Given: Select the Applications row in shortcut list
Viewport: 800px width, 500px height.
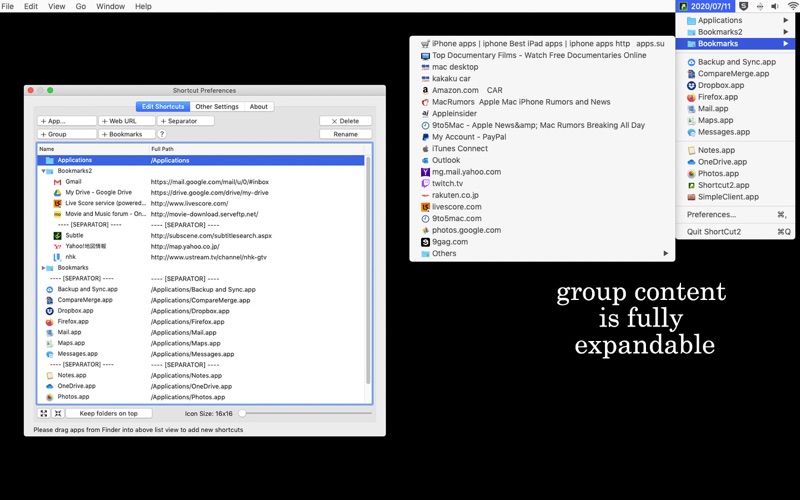Looking at the screenshot, I should pos(201,160).
